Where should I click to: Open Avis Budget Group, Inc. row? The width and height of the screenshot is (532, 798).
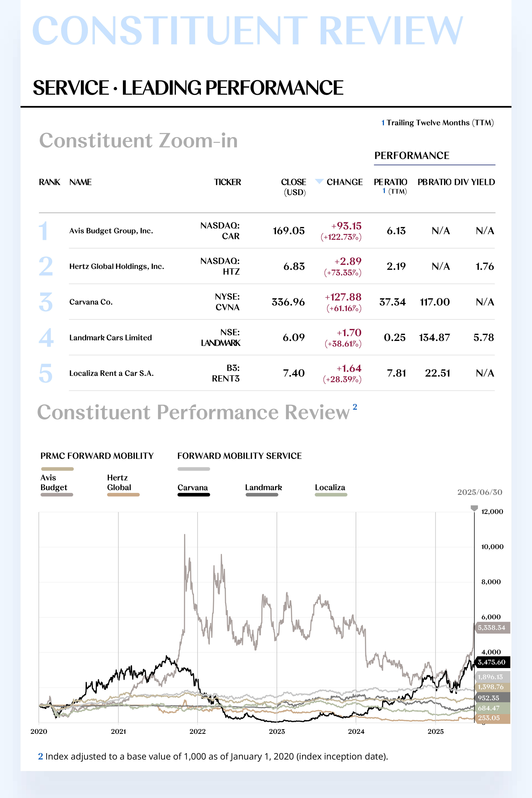pyautogui.click(x=267, y=231)
